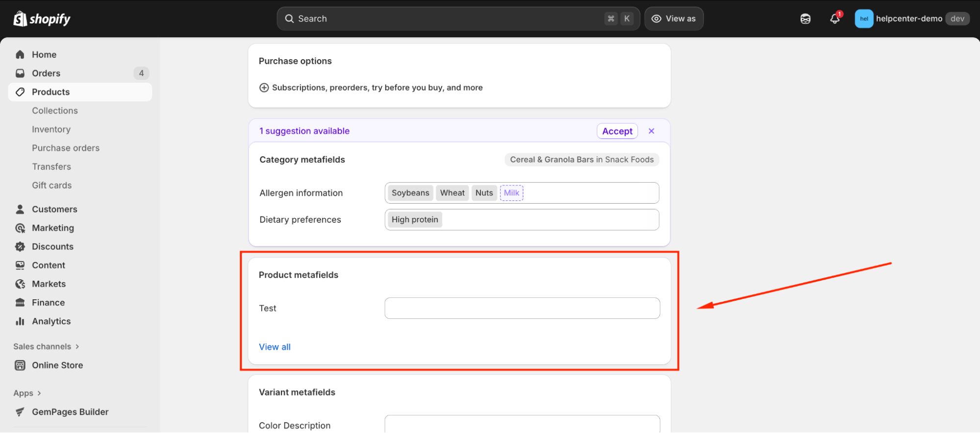Go to Collections in sidebar

[x=55, y=111]
